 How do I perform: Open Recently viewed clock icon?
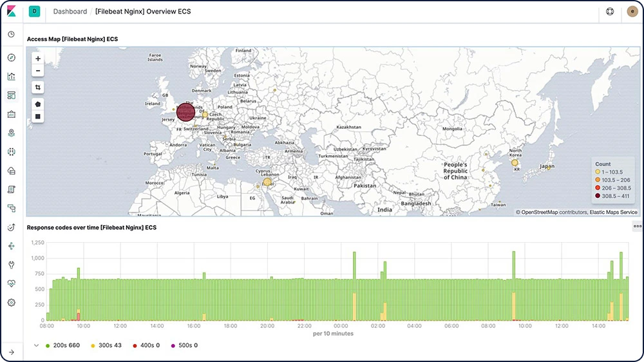tap(12, 34)
